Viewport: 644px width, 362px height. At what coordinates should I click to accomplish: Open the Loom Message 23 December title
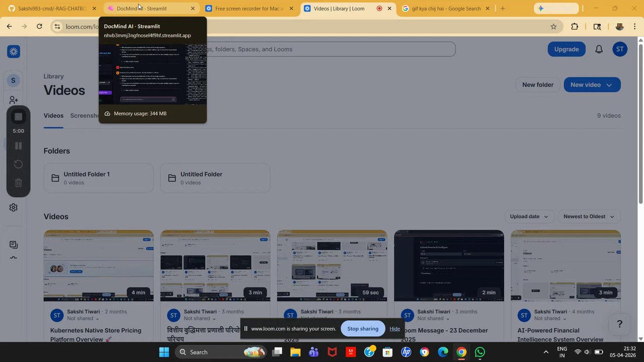point(444,335)
